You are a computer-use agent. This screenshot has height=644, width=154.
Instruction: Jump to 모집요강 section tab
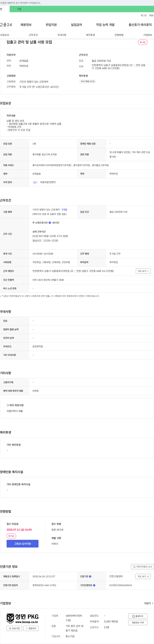pyautogui.click(x=4, y=35)
